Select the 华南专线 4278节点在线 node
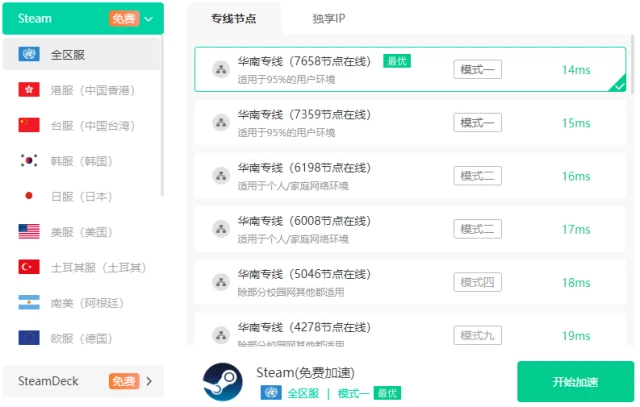640x407 pixels. [410, 330]
